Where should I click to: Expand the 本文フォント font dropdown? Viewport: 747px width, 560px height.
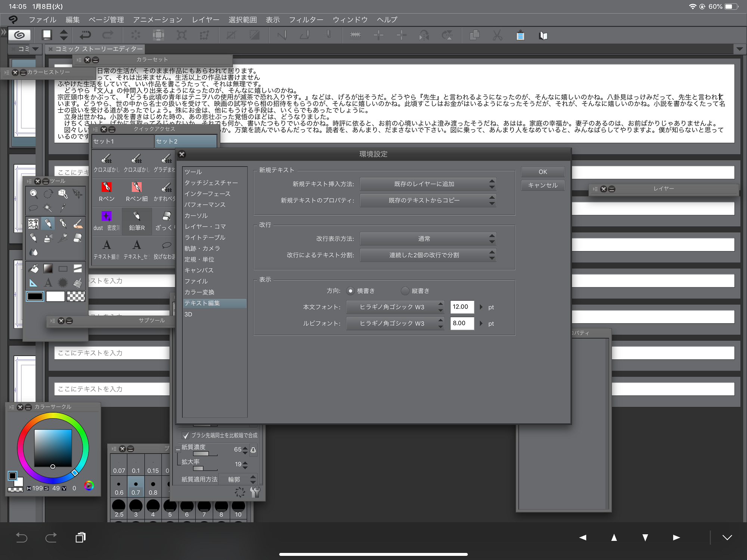[x=395, y=307]
